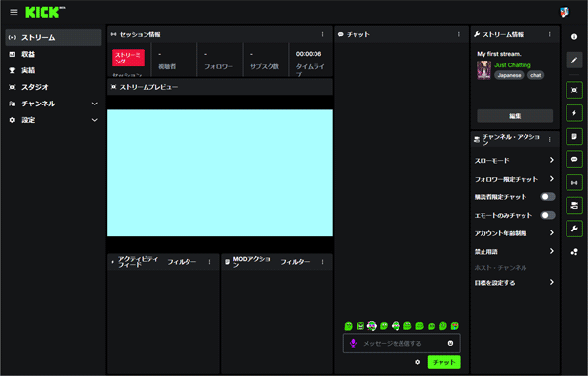Expand the 設定 submenu chevron
This screenshot has width=588, height=376.
tap(95, 120)
